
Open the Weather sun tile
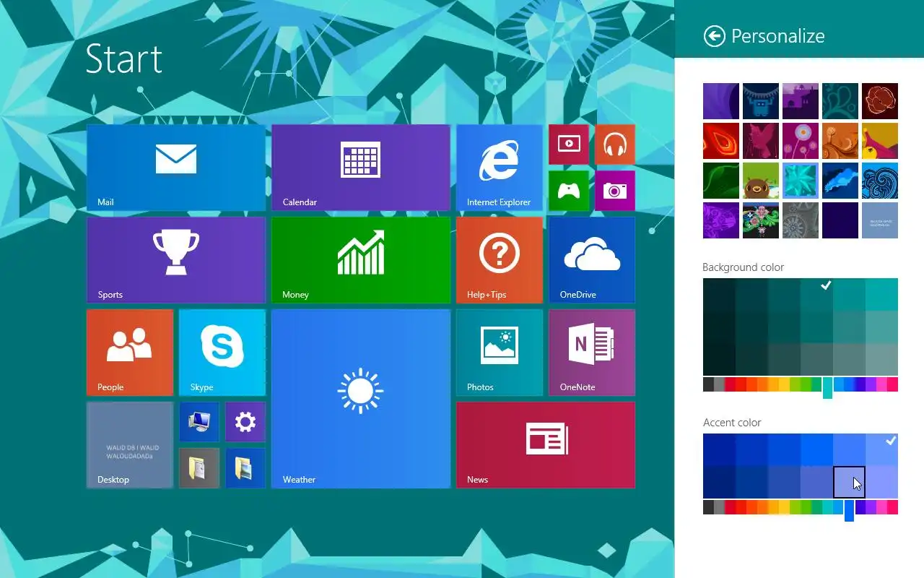(x=361, y=399)
